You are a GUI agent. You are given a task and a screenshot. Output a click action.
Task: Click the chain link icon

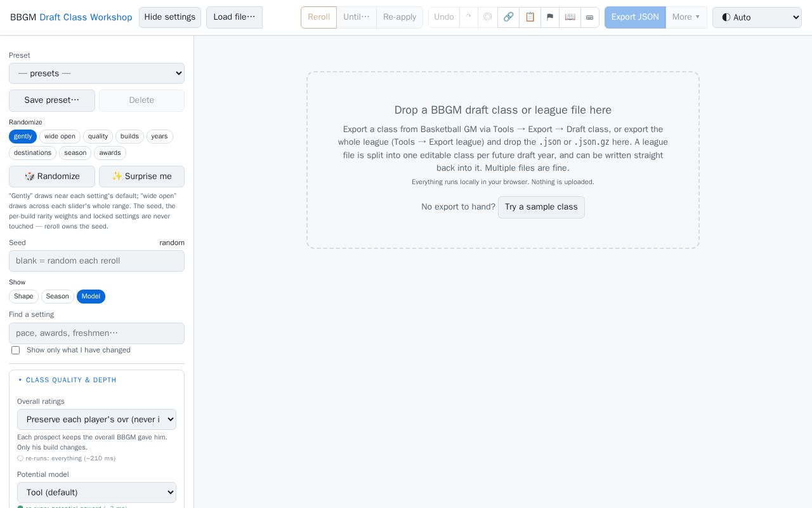508,17
